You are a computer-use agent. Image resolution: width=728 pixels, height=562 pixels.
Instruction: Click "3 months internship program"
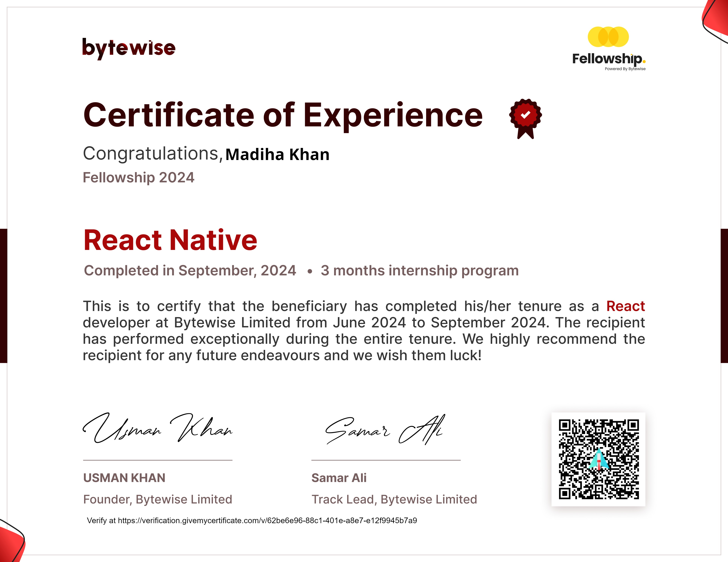point(420,270)
